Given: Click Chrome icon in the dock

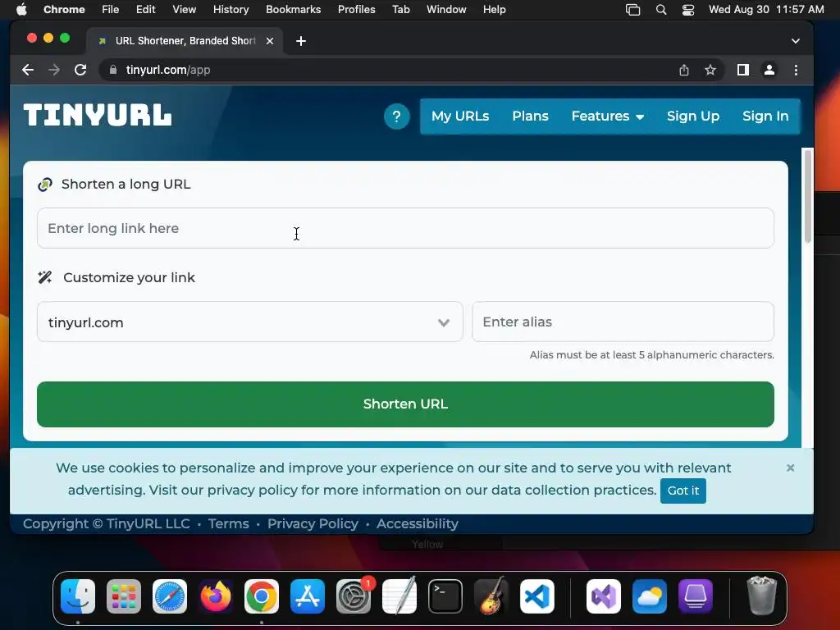Looking at the screenshot, I should coord(262,596).
